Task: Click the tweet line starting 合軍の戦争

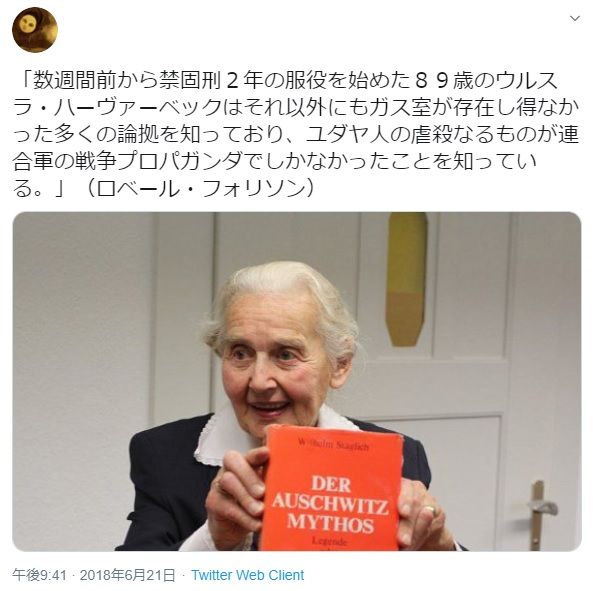Action: coord(275,162)
